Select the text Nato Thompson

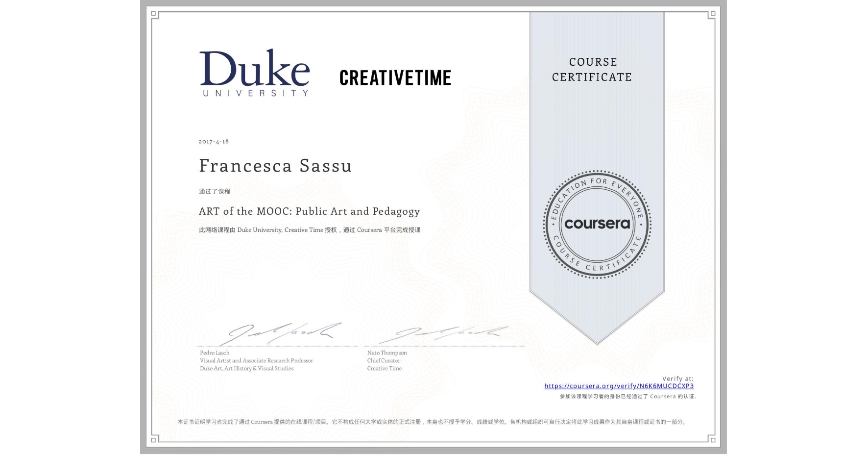click(x=387, y=353)
